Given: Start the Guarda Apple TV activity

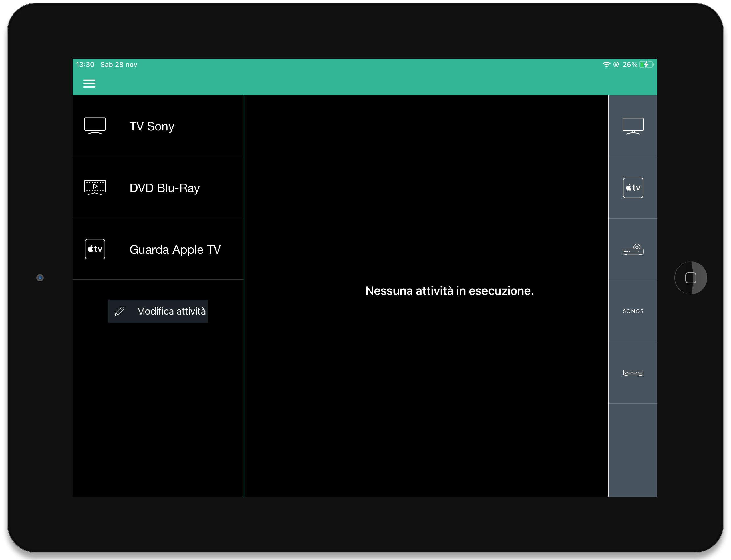Looking at the screenshot, I should coord(158,249).
